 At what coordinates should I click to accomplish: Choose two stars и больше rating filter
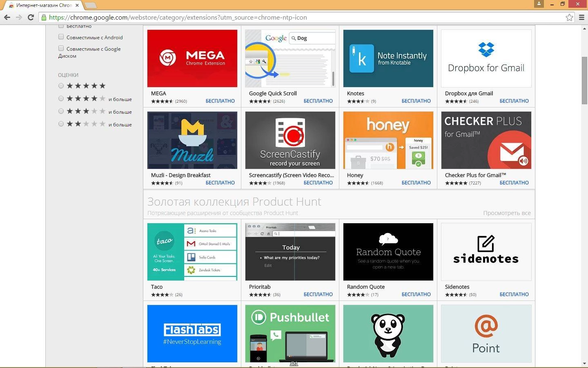tap(61, 123)
